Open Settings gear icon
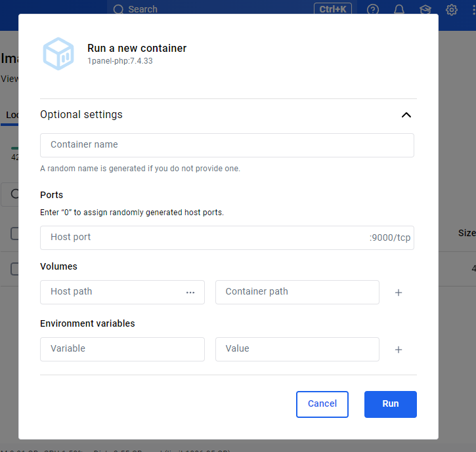Image resolution: width=476 pixels, height=452 pixels. point(452,9)
